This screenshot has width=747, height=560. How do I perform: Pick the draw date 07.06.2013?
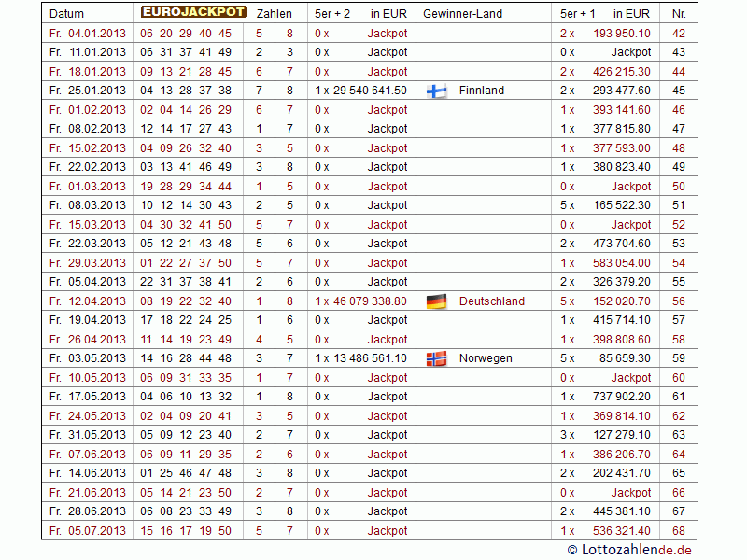pyautogui.click(x=97, y=455)
